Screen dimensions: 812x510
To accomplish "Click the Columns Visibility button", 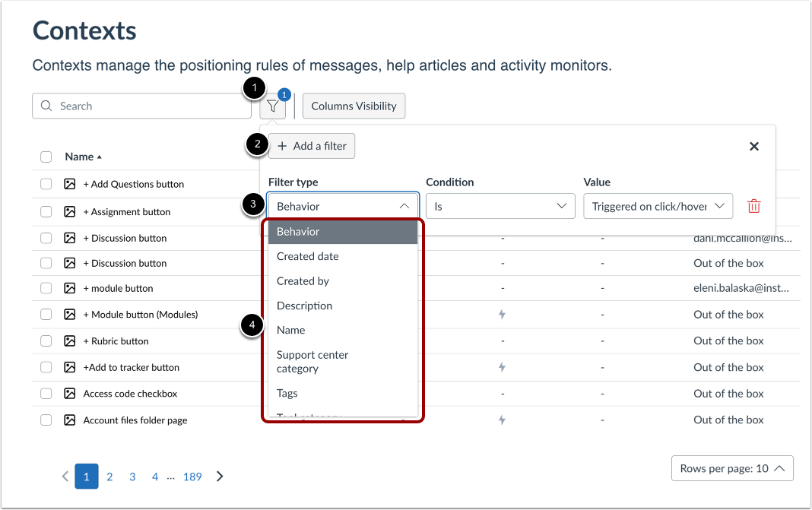I will 354,106.
